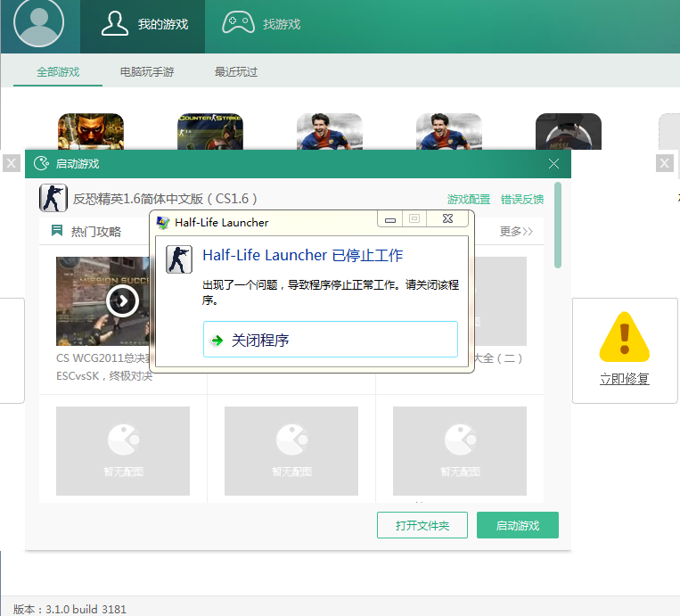This screenshot has height=616, width=680.
Task: Select the 电脑玩手游 sub-tab
Action: tap(147, 72)
